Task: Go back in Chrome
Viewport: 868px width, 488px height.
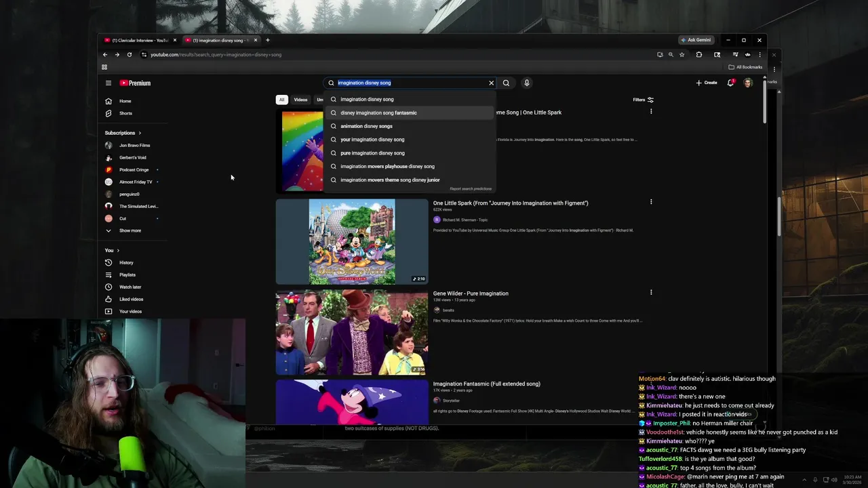Action: click(105, 54)
